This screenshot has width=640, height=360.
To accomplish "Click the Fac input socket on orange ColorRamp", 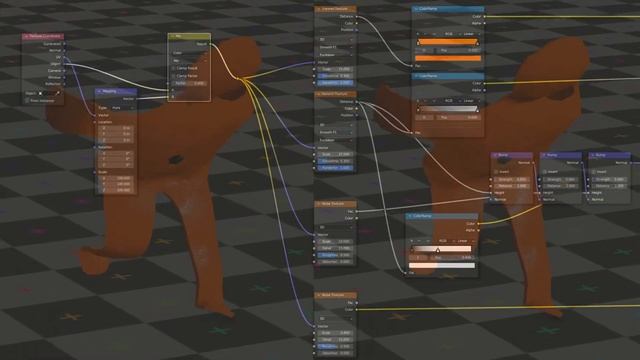I will pyautogui.click(x=412, y=66).
